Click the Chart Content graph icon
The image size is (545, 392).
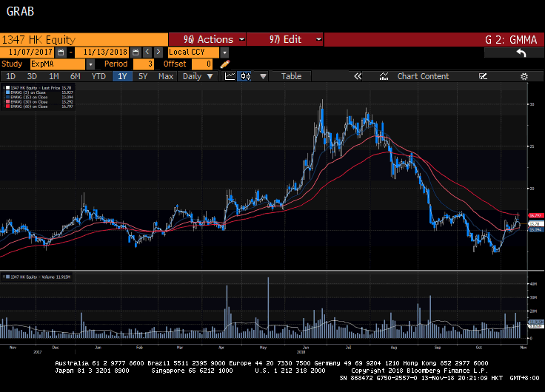[384, 76]
